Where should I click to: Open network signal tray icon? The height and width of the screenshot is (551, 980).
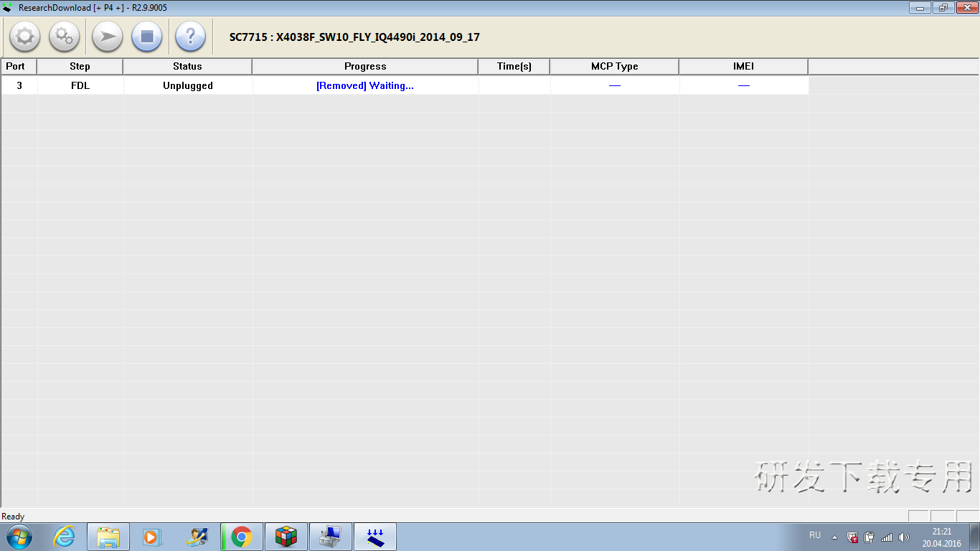tap(887, 537)
